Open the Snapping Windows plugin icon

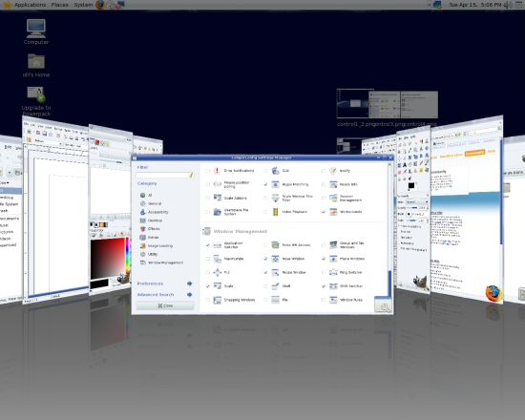click(x=217, y=300)
